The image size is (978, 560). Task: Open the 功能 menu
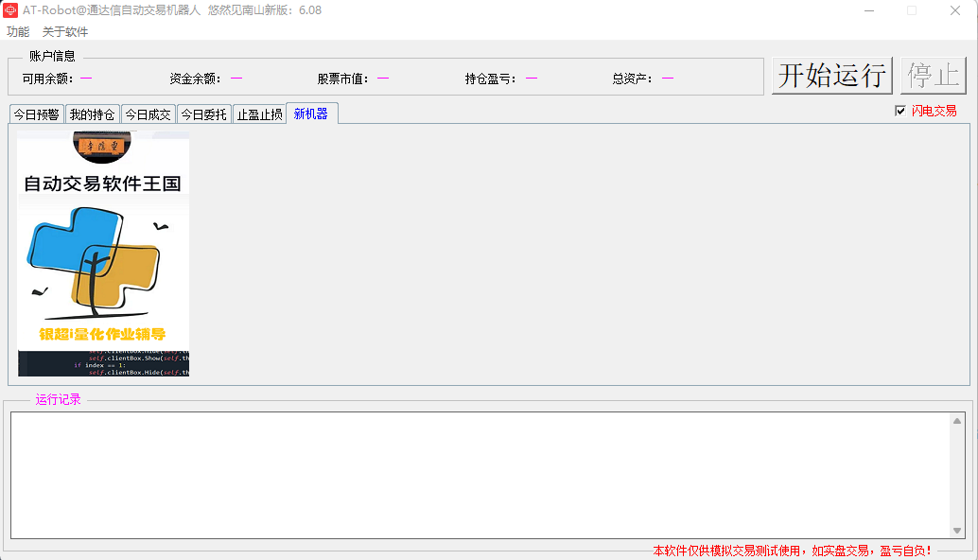18,32
